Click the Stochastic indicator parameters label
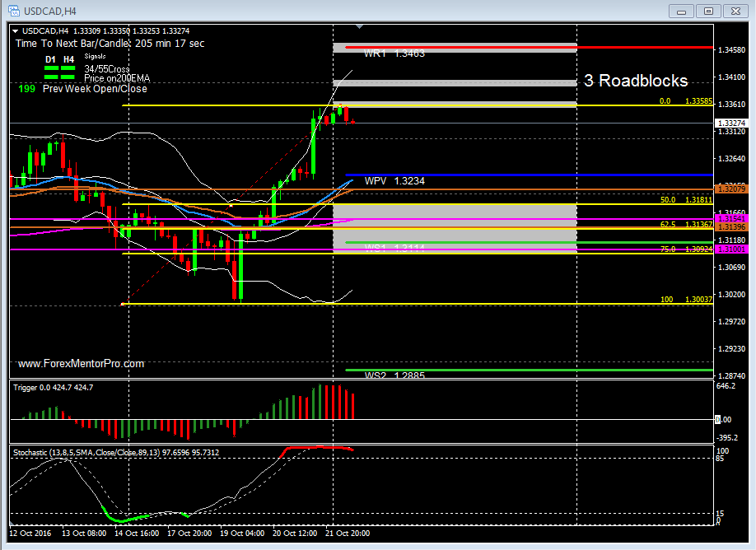 (x=116, y=453)
